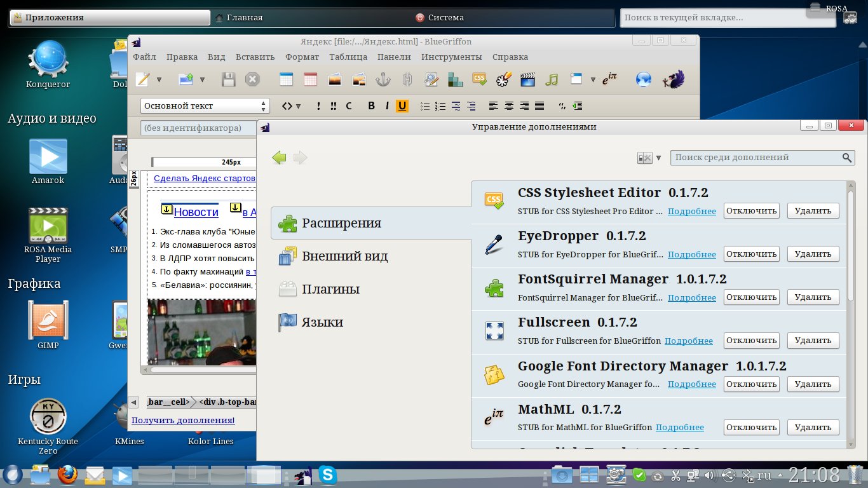Launch Skype from the bottom panel
868x488 pixels.
(x=327, y=475)
